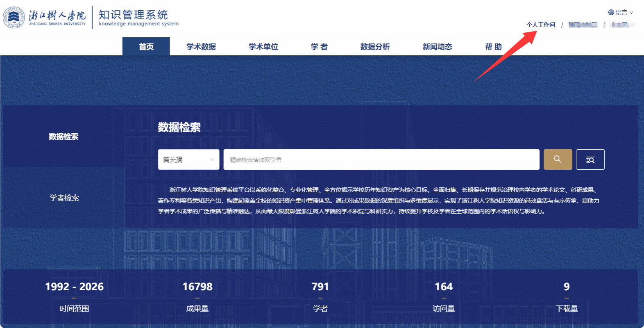The height and width of the screenshot is (328, 644).
Task: Open the 帮助 menu item
Action: click(493, 47)
